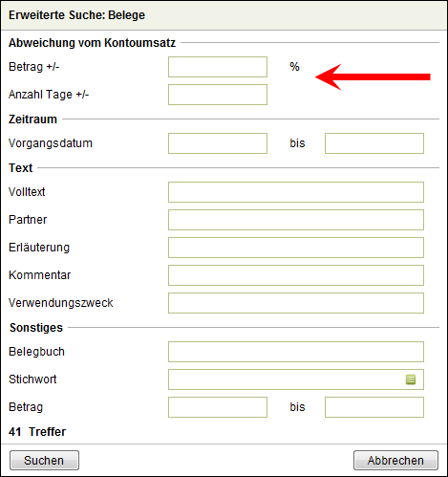Click the Abweichung vom Kontoumsatz heading
Screen dimensions: 448x477
[x=92, y=43]
